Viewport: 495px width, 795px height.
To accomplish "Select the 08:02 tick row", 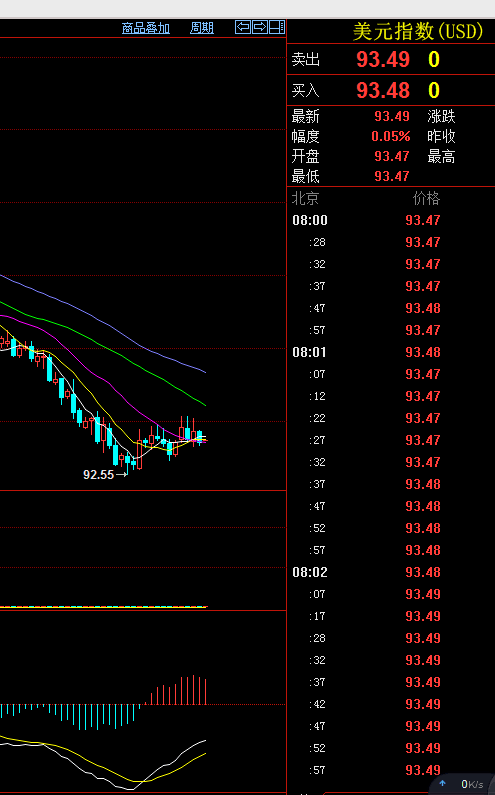I will [x=391, y=572].
